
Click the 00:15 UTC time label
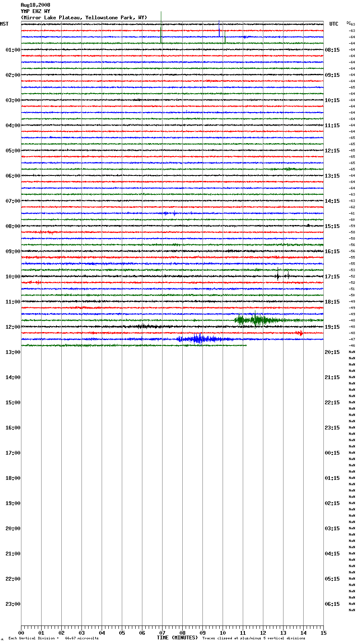pos(332,453)
